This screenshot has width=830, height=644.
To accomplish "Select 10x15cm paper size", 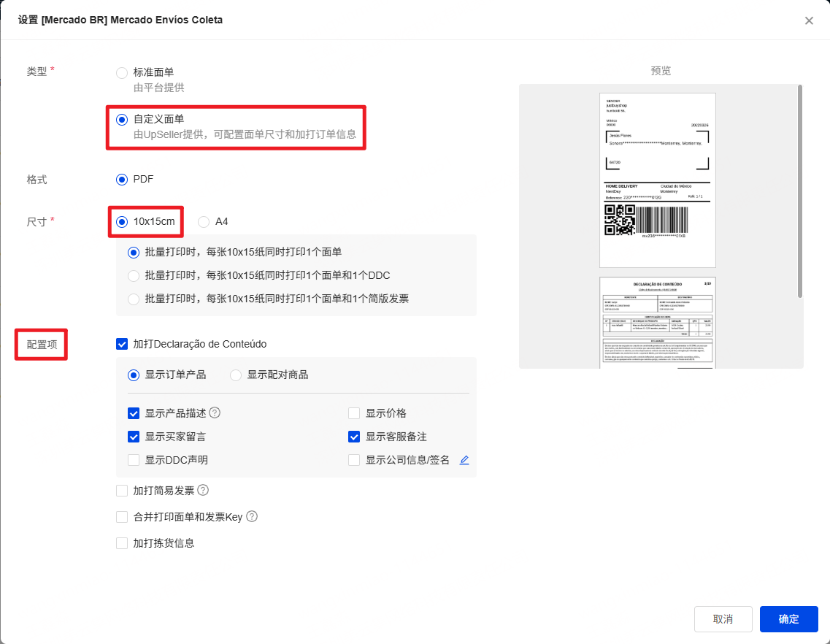I will [122, 221].
